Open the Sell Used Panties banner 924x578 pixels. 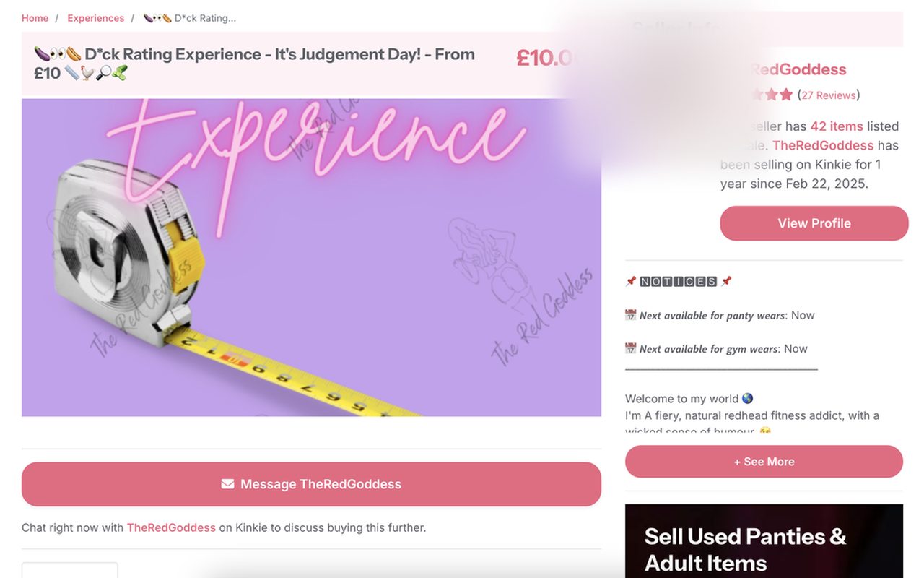point(764,541)
